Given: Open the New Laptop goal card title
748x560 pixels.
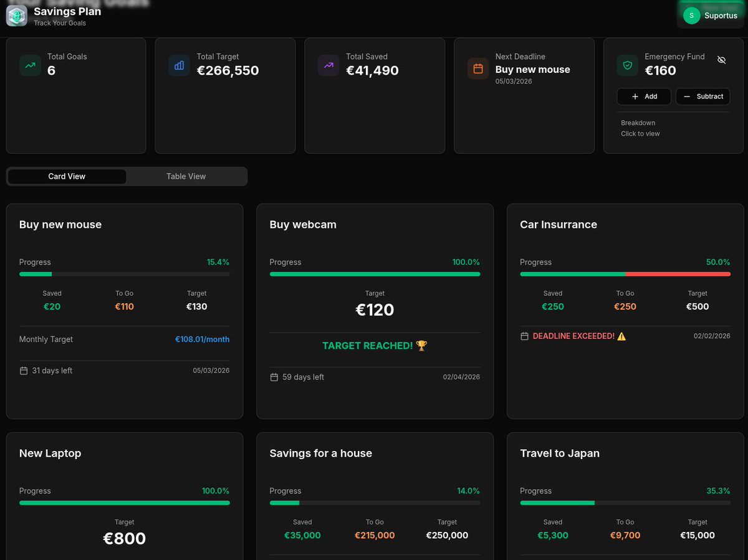Looking at the screenshot, I should point(50,453).
